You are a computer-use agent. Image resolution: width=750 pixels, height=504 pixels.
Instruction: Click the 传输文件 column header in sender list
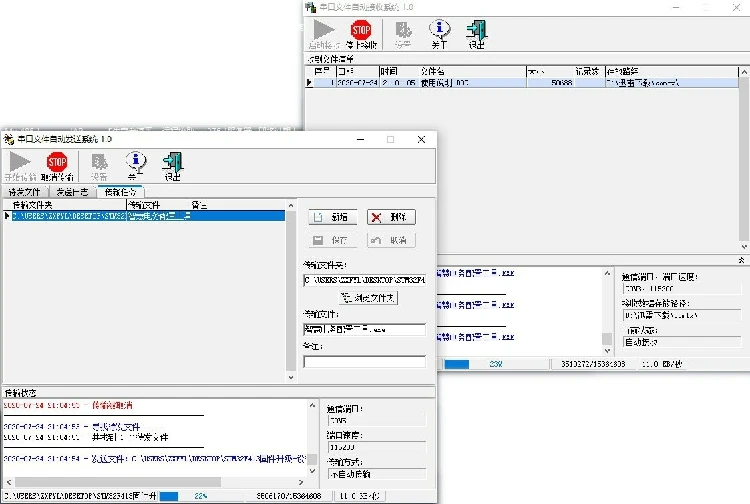pos(158,205)
